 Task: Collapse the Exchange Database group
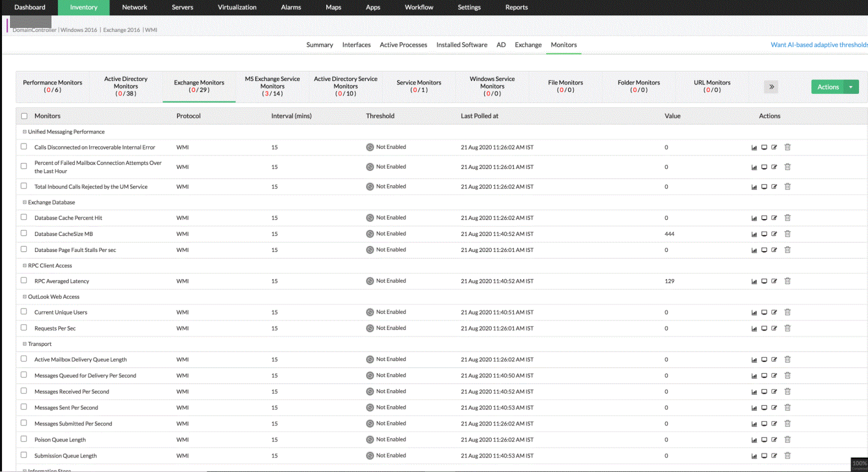(24, 202)
